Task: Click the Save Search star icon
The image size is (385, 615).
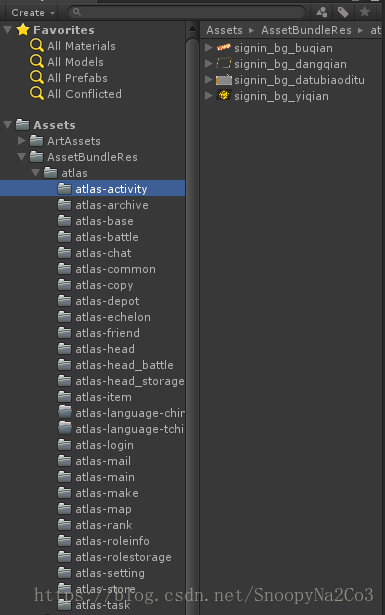Action: point(365,12)
